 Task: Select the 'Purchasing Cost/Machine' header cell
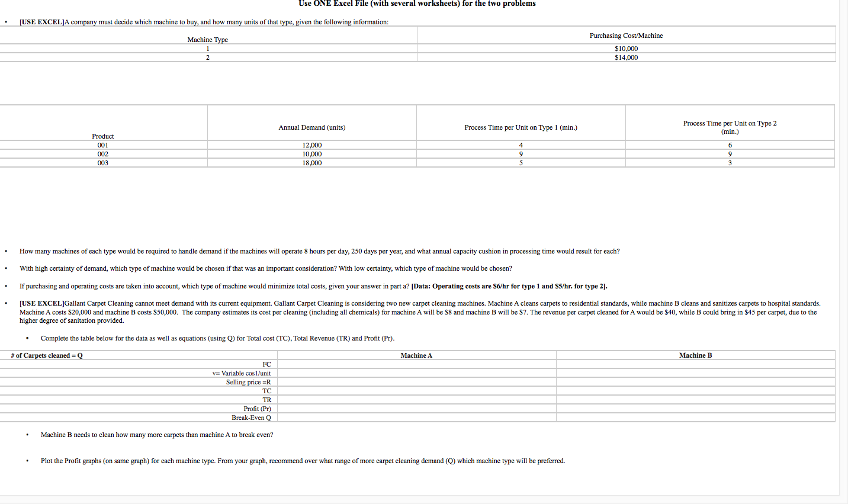[x=626, y=36]
